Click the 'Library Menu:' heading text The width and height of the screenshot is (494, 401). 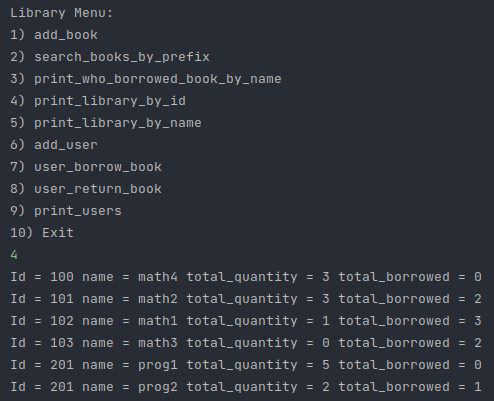[x=62, y=13]
